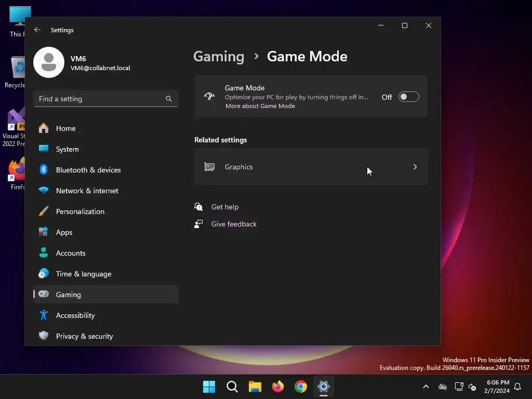532x399 pixels.
Task: Open Home in the sidebar
Action: (106, 128)
